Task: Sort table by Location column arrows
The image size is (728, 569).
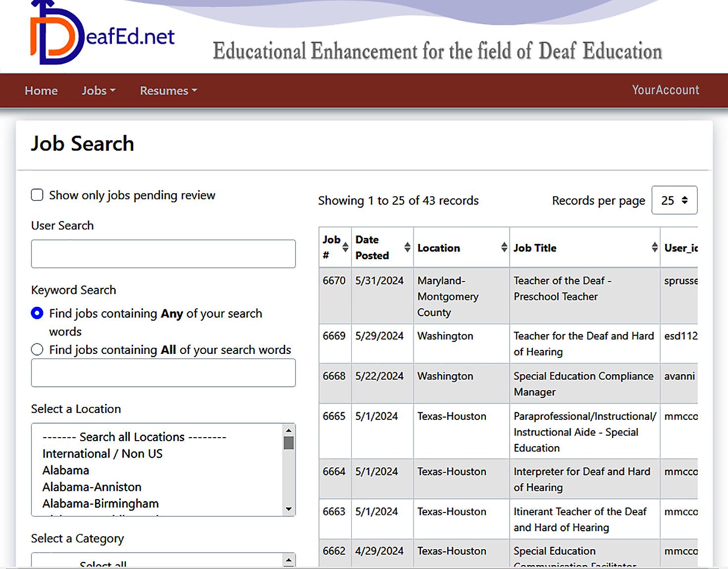Action: (504, 247)
